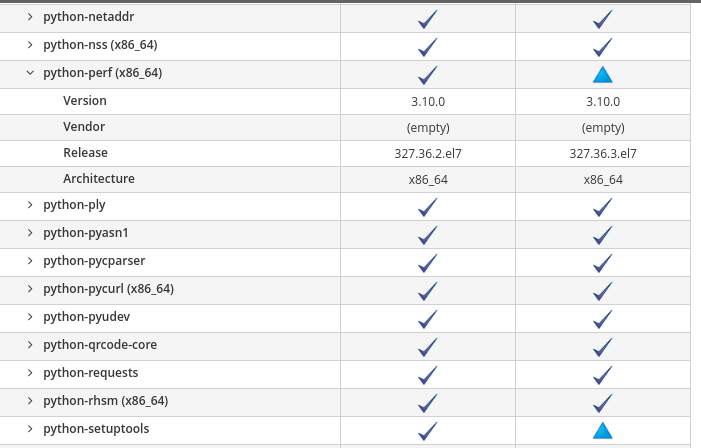Screen dimensions: 701x448
Task: Click second-column checkmark for python-pycurl
Action: click(603, 291)
